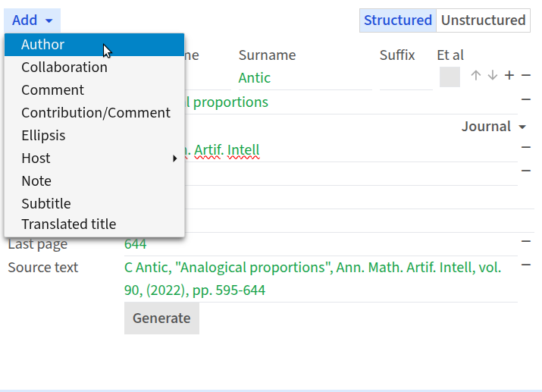Open the Journal type dropdown
Image resolution: width=542 pixels, height=392 pixels.
[493, 127]
